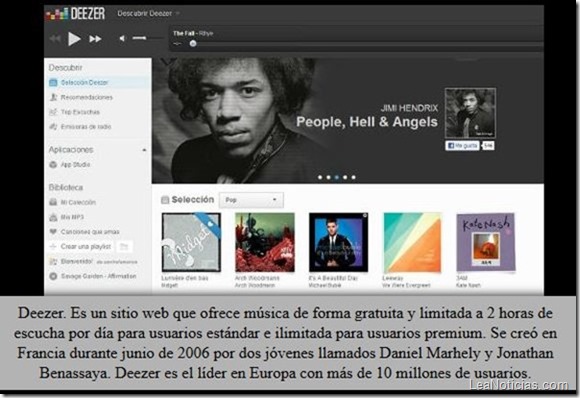580x398 pixels.
Task: Select the fifth banner carousel dot
Action: click(354, 178)
